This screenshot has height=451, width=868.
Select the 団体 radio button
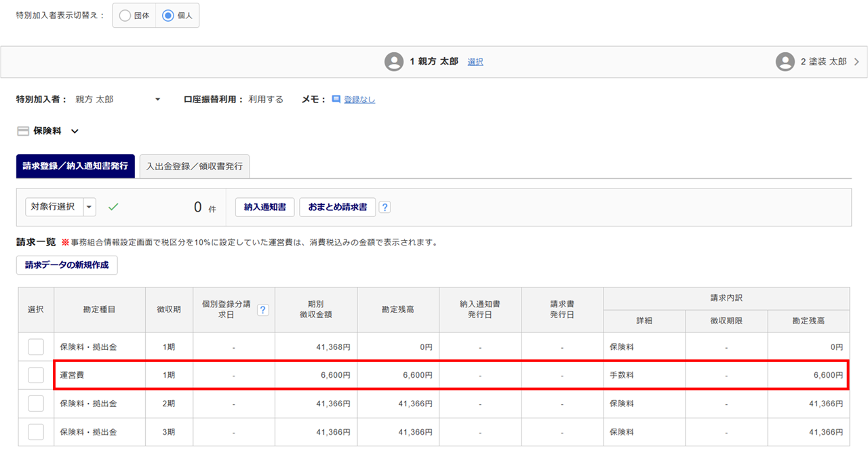click(125, 16)
